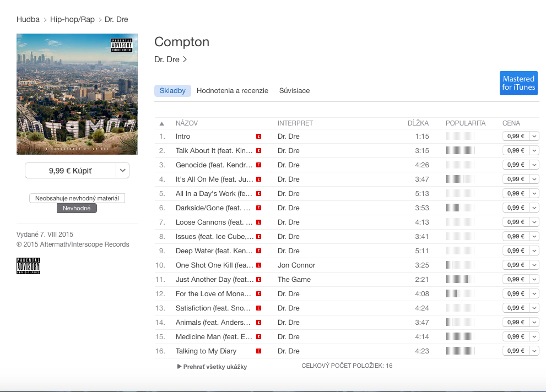Go to Hudba in the breadcrumb
The height and width of the screenshot is (392, 546).
point(28,19)
